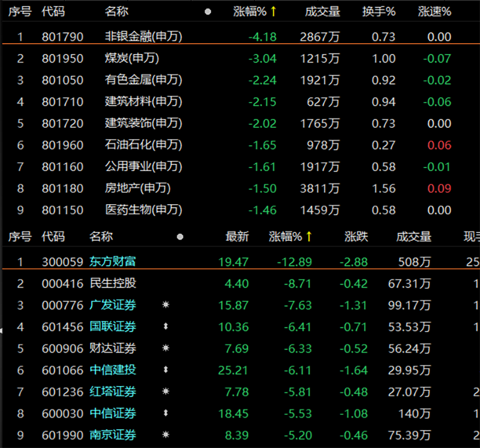
Task: Open stock 中信证券 in the list
Action: [x=113, y=413]
